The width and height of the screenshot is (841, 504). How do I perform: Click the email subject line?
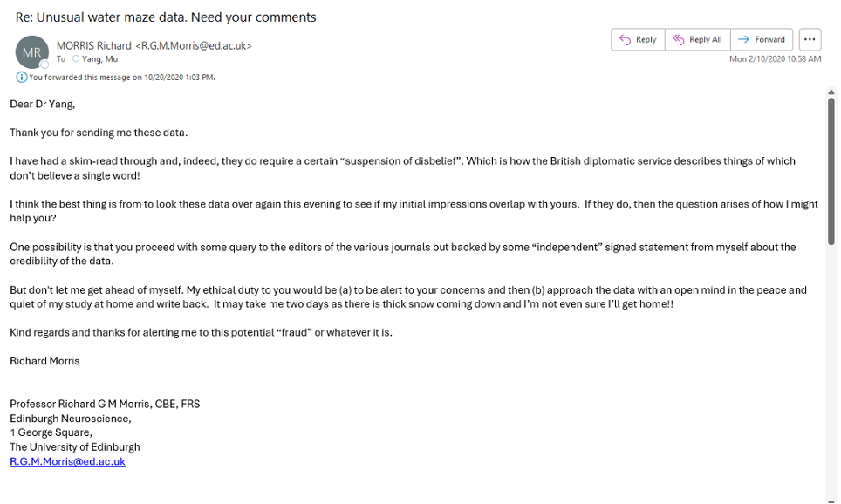(166, 17)
